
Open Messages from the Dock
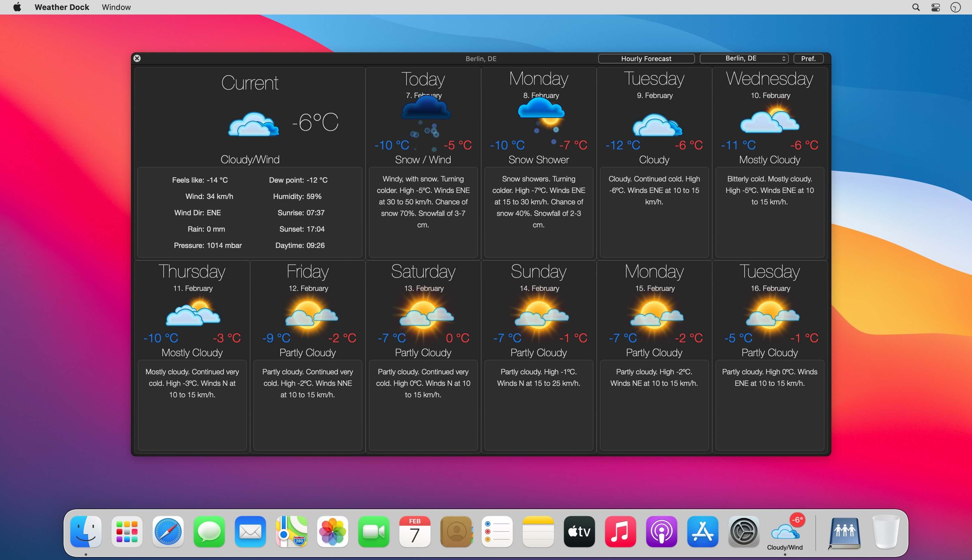(209, 531)
